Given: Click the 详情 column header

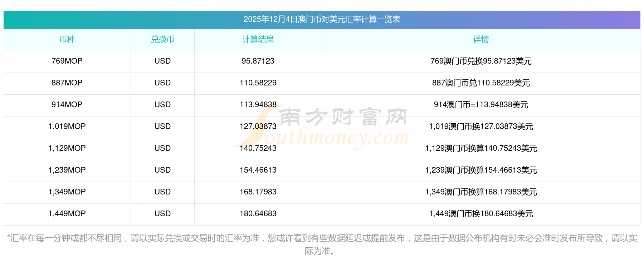Looking at the screenshot, I should pos(481,40).
